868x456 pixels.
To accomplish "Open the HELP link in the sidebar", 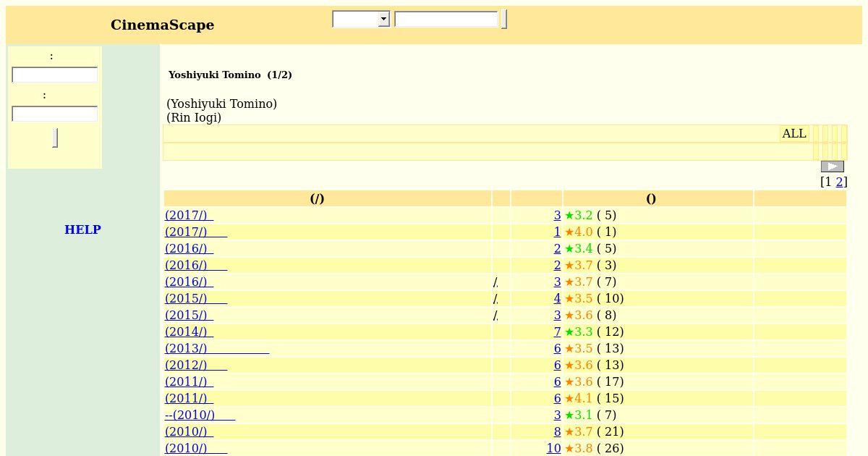I will pos(82,229).
